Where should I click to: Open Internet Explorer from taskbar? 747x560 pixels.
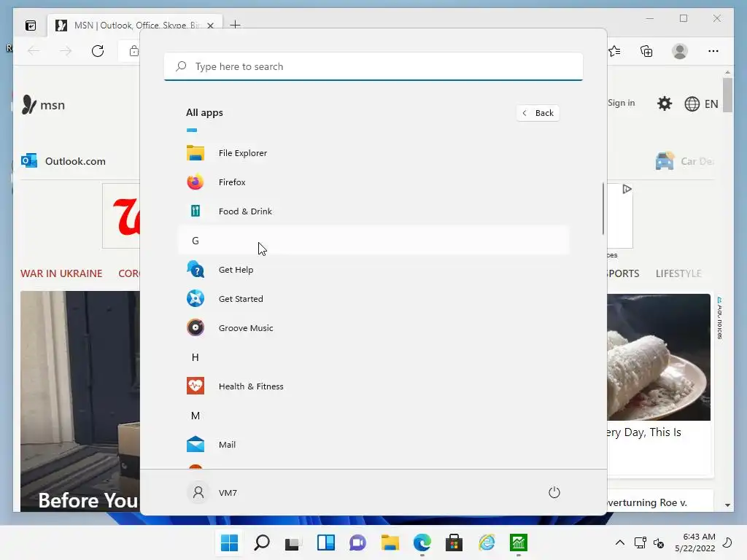tap(487, 542)
